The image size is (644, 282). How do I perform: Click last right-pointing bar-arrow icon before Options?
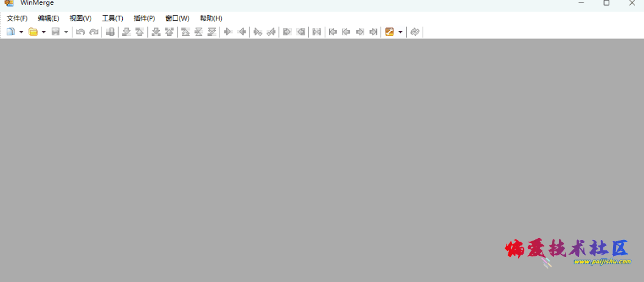(373, 32)
